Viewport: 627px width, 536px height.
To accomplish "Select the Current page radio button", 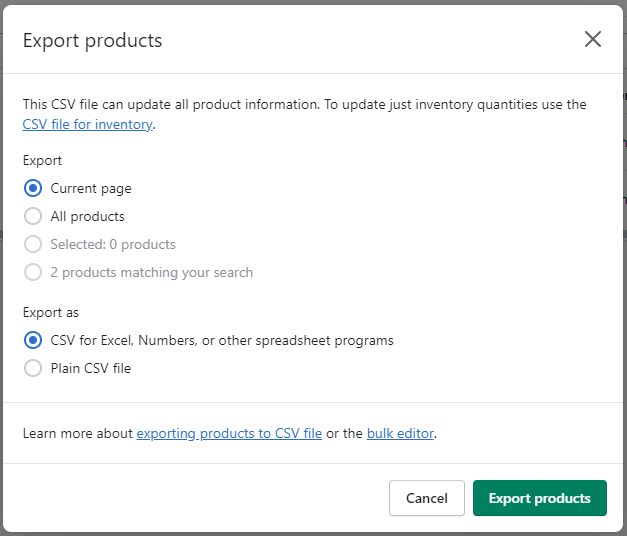I will (x=33, y=188).
